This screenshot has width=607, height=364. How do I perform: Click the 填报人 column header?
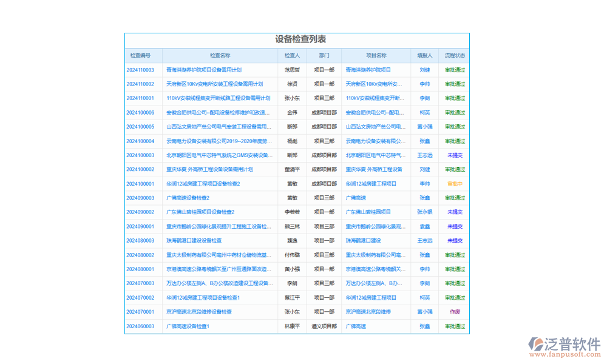click(425, 56)
